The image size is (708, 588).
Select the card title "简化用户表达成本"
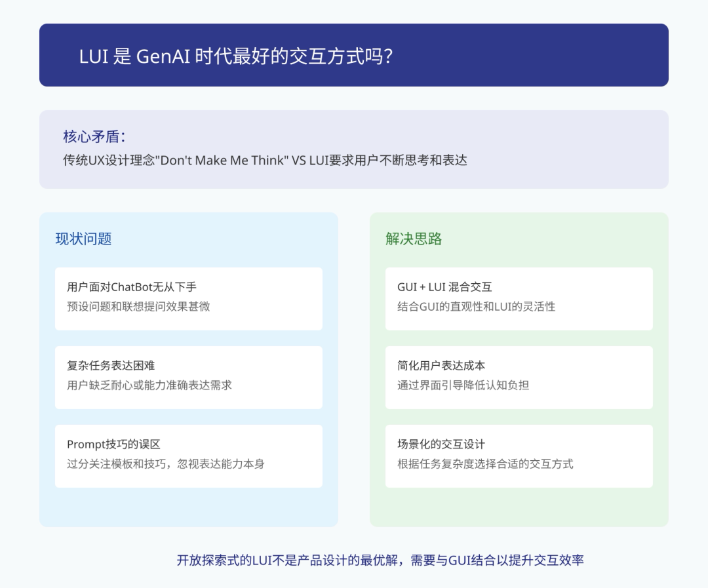point(441,365)
